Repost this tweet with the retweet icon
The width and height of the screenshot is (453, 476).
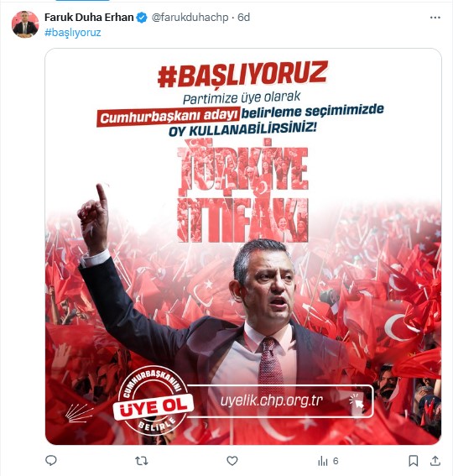tap(142, 461)
